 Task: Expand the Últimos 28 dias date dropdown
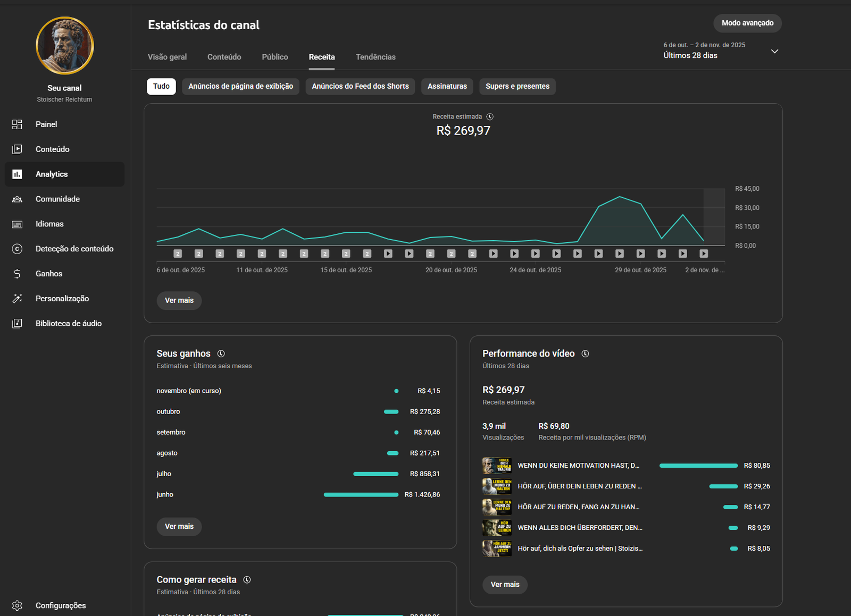tap(774, 52)
